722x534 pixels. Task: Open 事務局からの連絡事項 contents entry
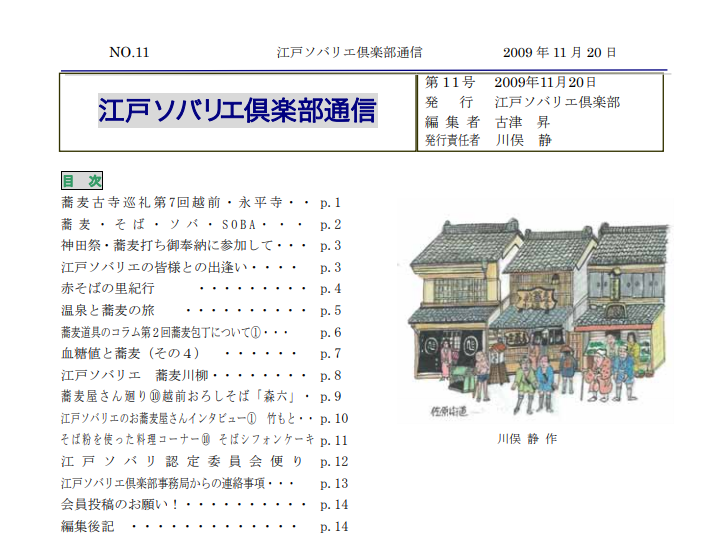(x=200, y=484)
